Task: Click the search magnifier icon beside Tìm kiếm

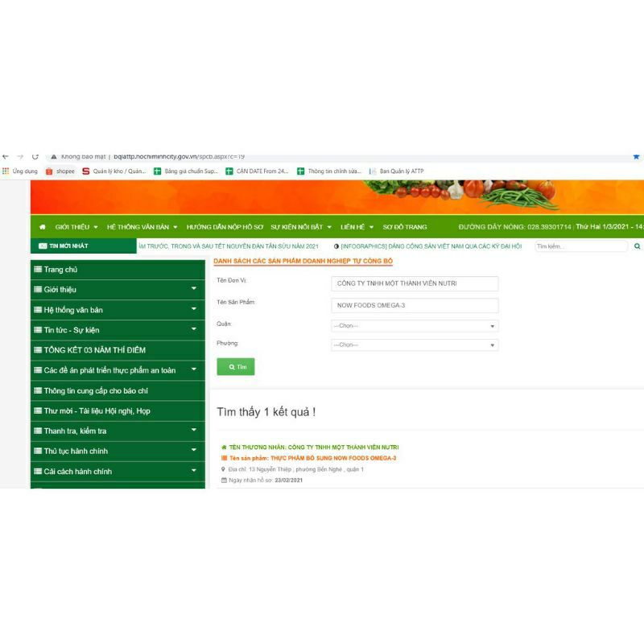Action: [x=637, y=246]
